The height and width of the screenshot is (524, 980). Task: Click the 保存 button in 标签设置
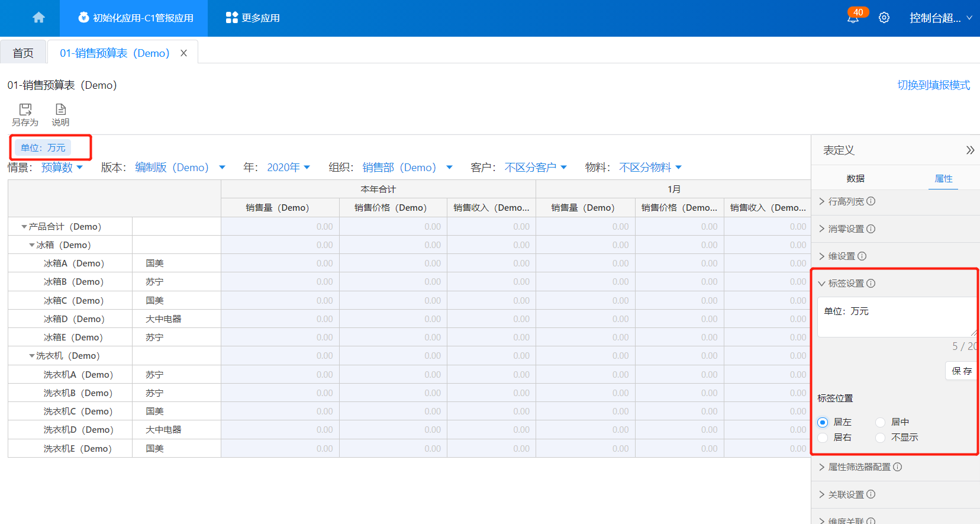pyautogui.click(x=961, y=371)
